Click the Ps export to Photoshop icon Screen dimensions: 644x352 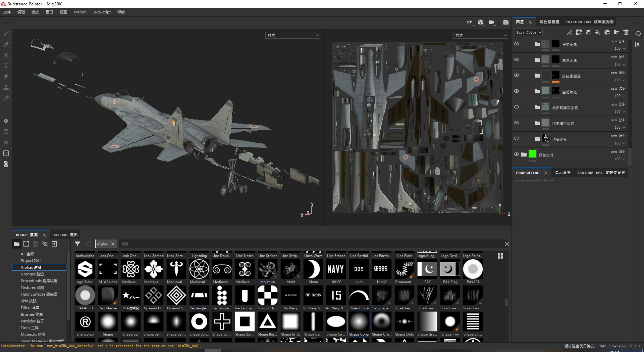pyautogui.click(x=6, y=153)
